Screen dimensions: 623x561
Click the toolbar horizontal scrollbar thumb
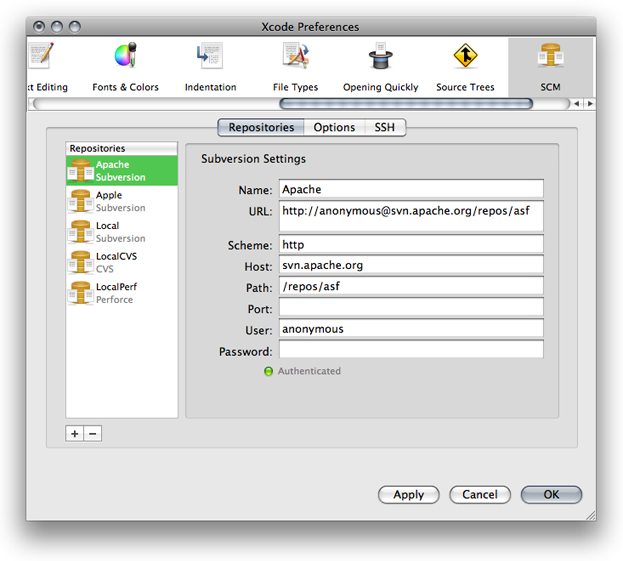pos(405,103)
